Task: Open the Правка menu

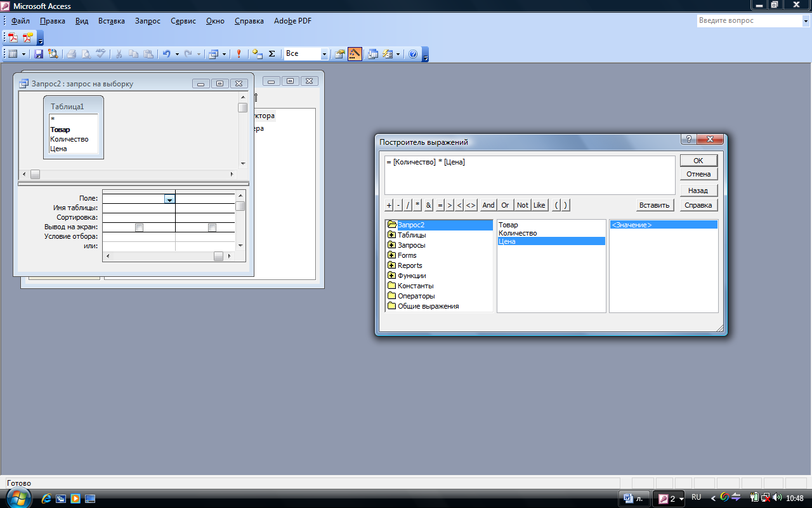Action: 53,21
